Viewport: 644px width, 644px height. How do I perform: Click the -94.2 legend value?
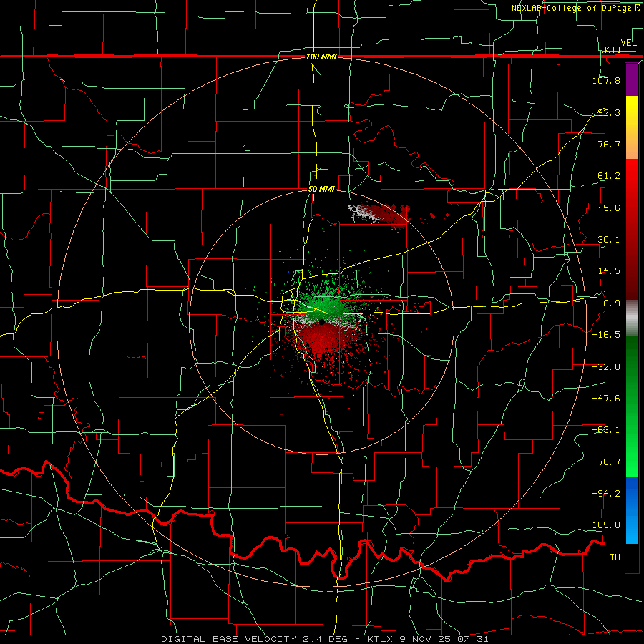point(606,493)
